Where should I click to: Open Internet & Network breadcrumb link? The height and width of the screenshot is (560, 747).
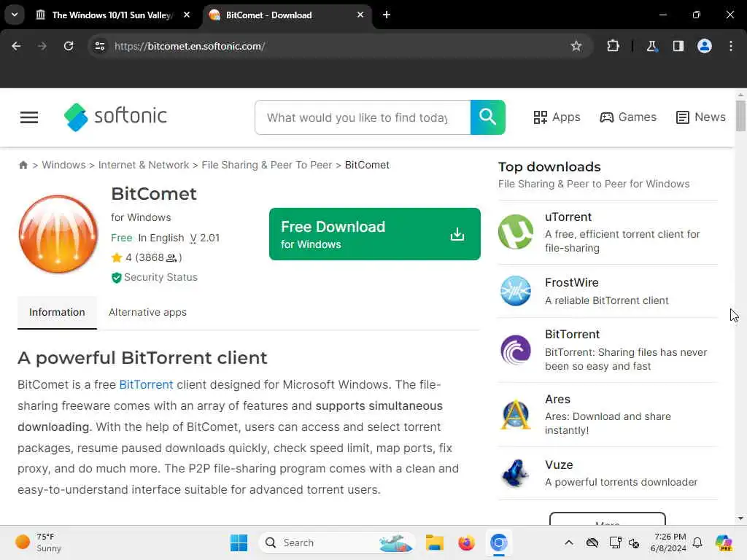(144, 166)
